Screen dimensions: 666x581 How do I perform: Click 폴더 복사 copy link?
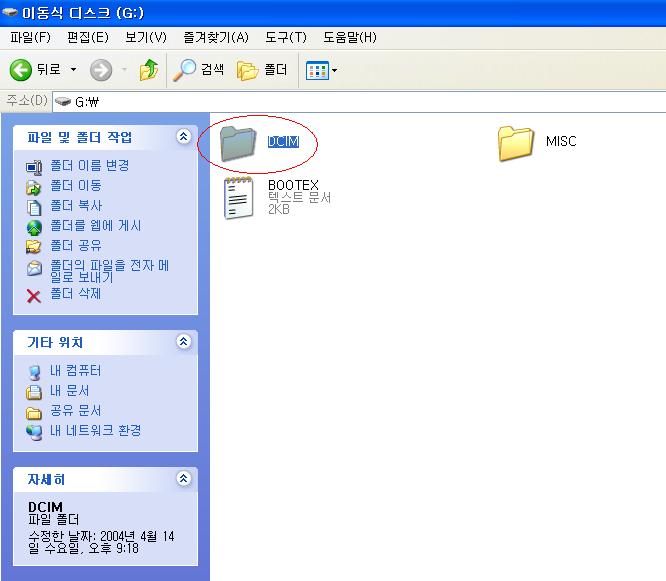[x=76, y=206]
